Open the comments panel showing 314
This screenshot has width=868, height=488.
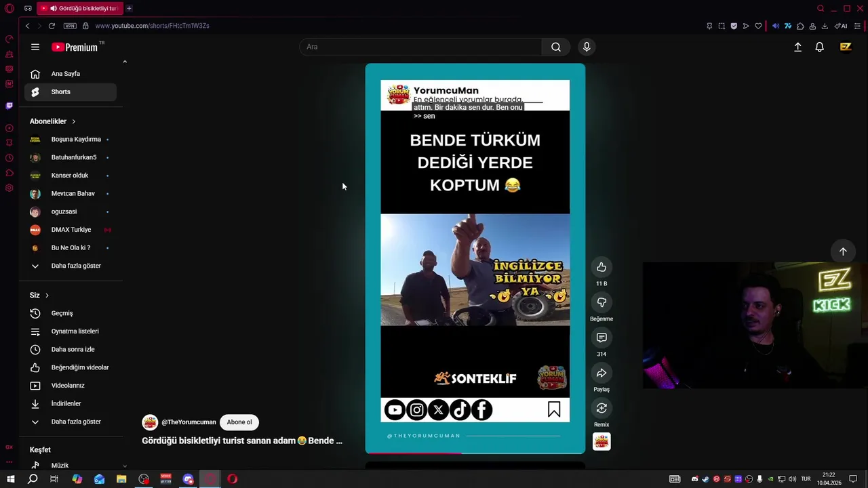click(x=601, y=338)
